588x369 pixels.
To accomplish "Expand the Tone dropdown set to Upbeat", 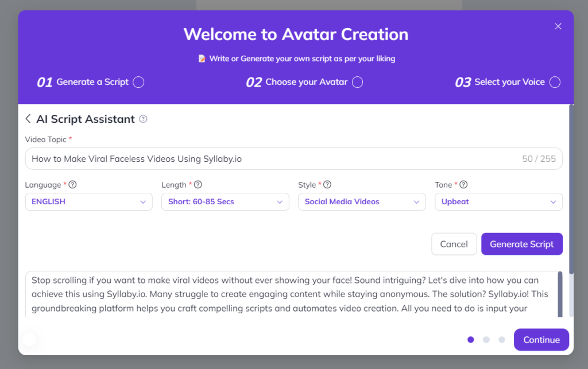I will coord(498,202).
